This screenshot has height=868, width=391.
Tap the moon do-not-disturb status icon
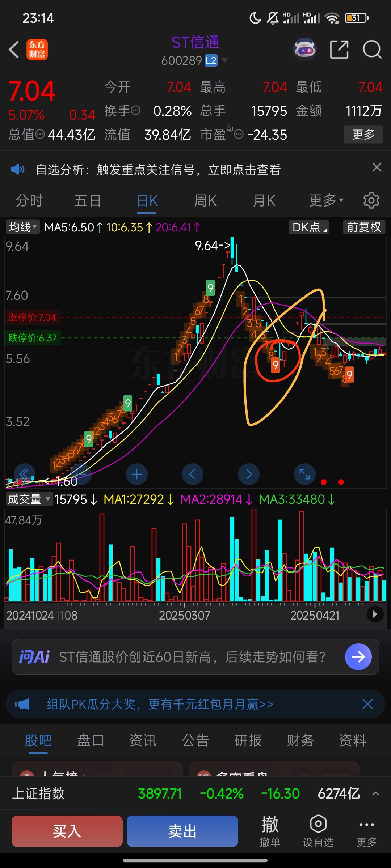click(x=255, y=18)
